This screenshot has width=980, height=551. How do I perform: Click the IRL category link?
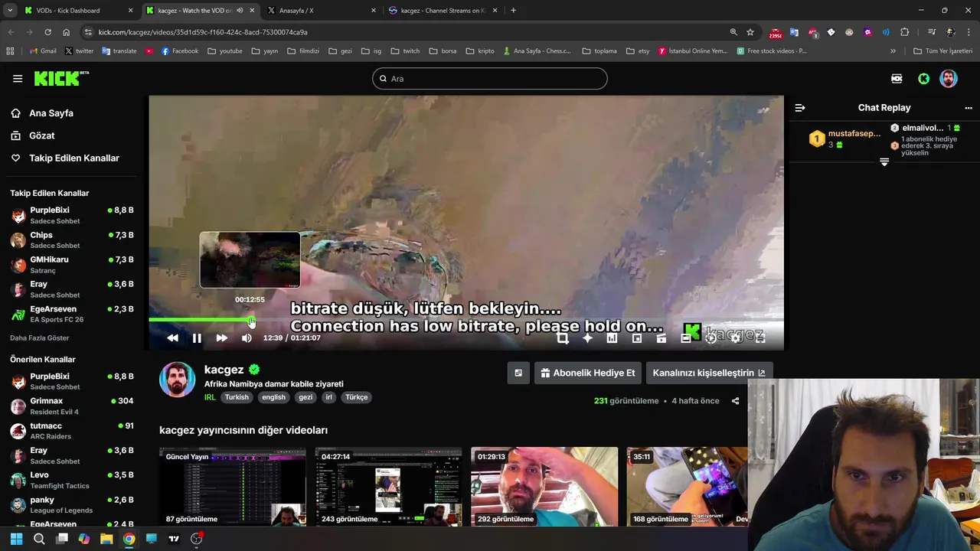coord(210,397)
